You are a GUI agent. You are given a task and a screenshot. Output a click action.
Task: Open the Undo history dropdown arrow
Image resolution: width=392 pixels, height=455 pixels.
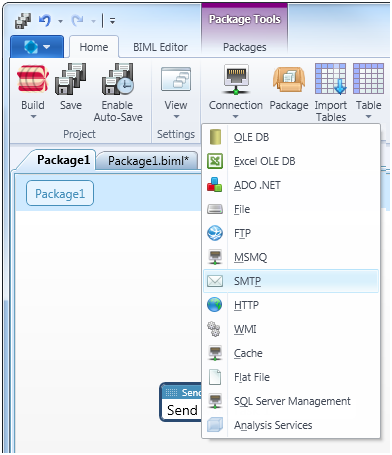coord(60,21)
